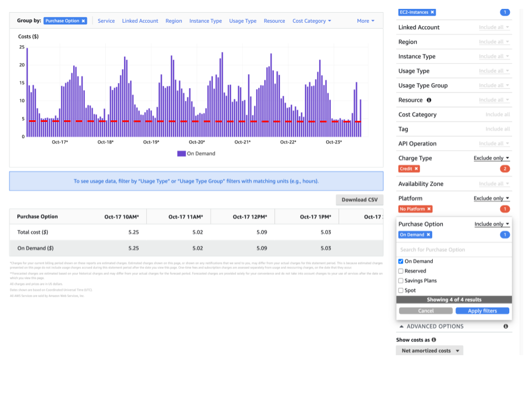
Task: Click the Advanced Options info icon
Action: (x=505, y=326)
